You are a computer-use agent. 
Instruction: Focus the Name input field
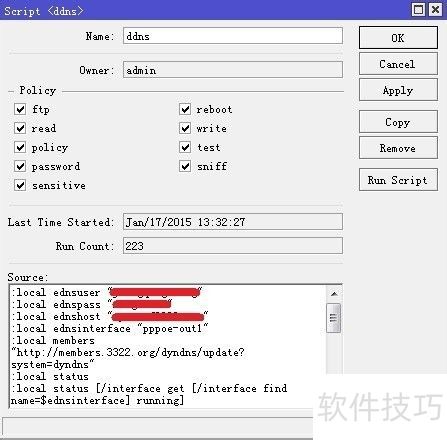click(233, 36)
